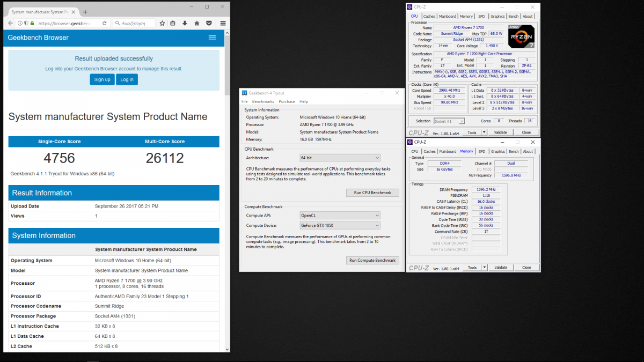
Task: Open the Compute API OpenCL dropdown
Action: click(340, 216)
